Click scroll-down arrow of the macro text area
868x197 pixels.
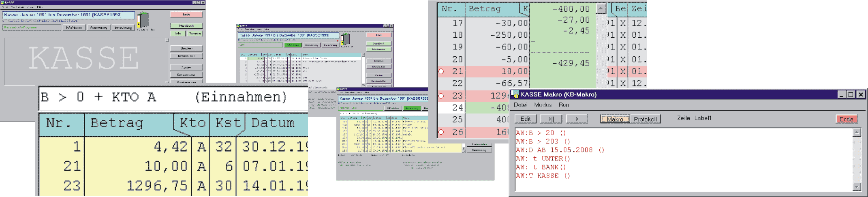coord(856,187)
